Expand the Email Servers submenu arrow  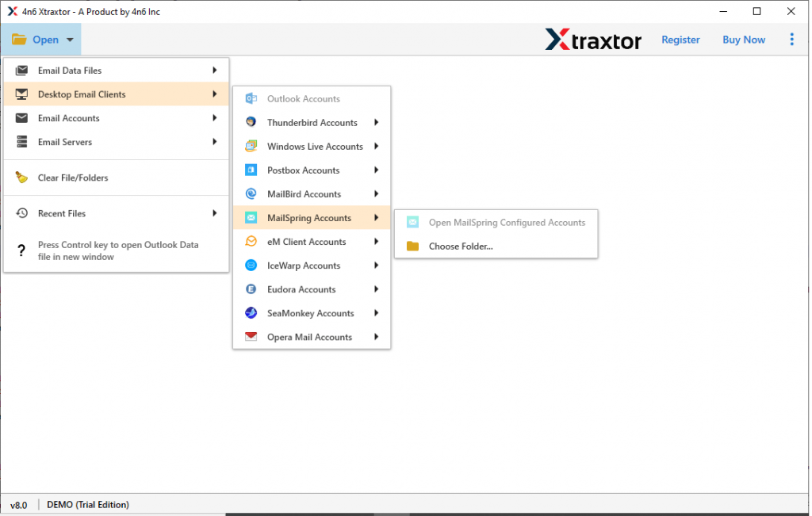(214, 142)
